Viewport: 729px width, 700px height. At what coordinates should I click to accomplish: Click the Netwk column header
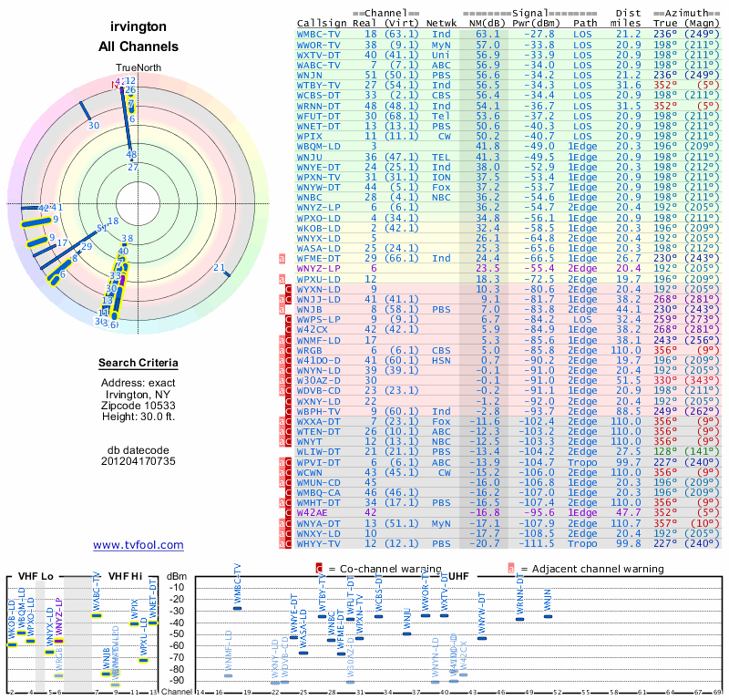(441, 24)
